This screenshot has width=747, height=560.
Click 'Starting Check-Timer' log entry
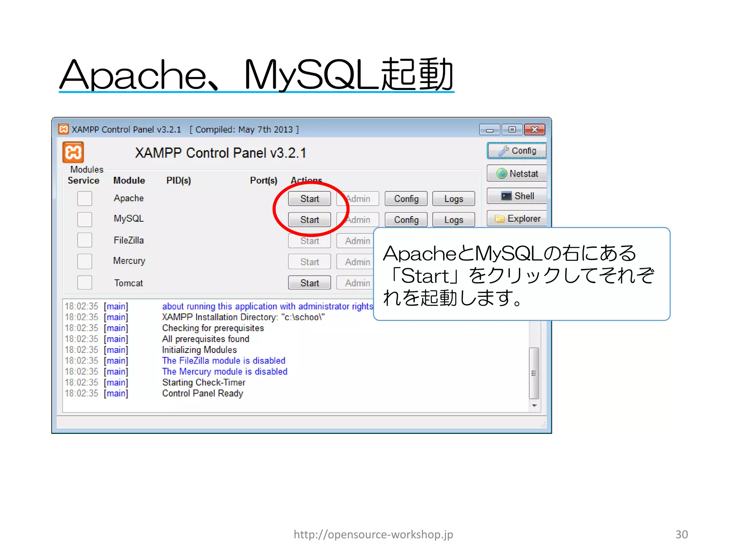204,382
